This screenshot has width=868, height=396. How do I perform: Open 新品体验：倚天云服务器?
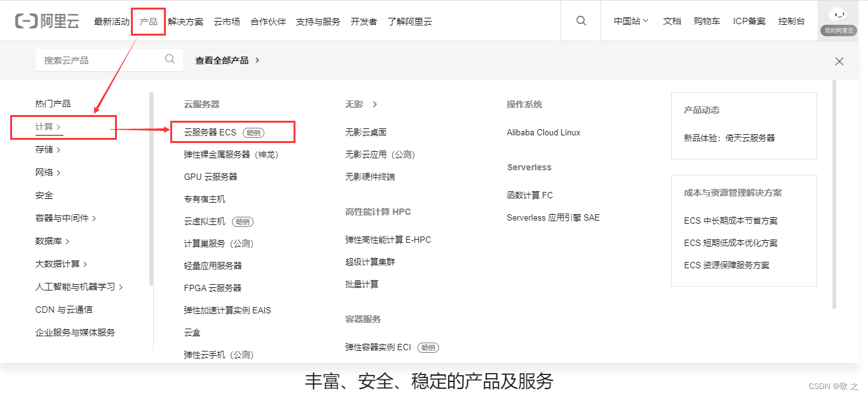point(729,138)
